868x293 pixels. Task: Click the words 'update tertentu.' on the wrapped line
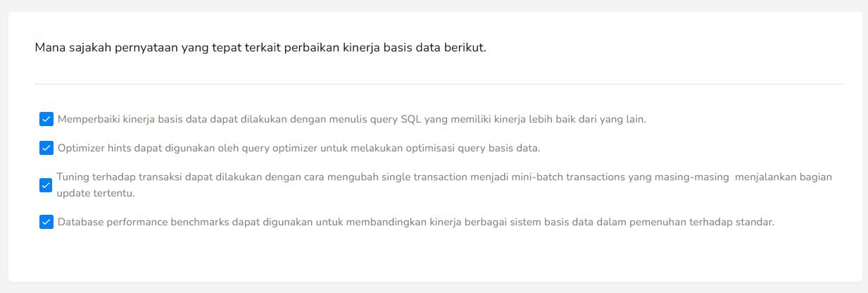tap(96, 192)
